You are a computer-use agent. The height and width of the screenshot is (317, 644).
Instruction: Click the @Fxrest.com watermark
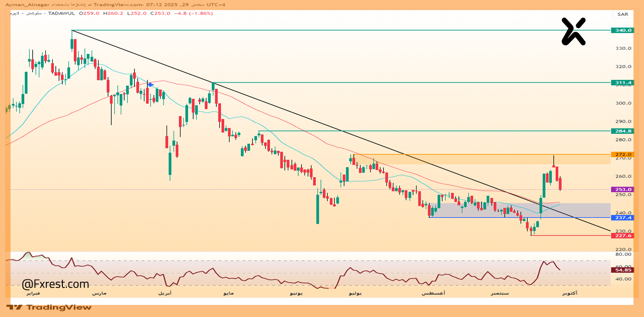pos(55,284)
